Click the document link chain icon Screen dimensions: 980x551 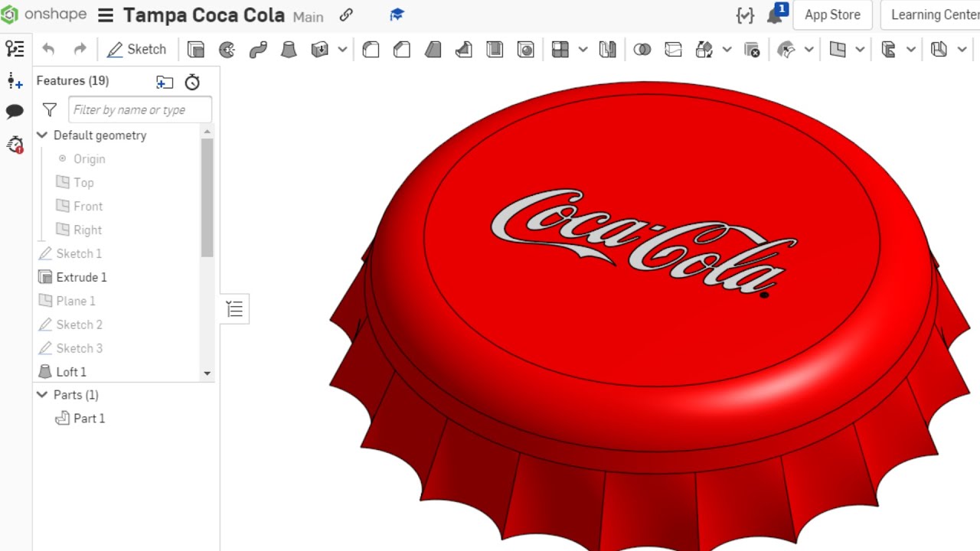(346, 15)
